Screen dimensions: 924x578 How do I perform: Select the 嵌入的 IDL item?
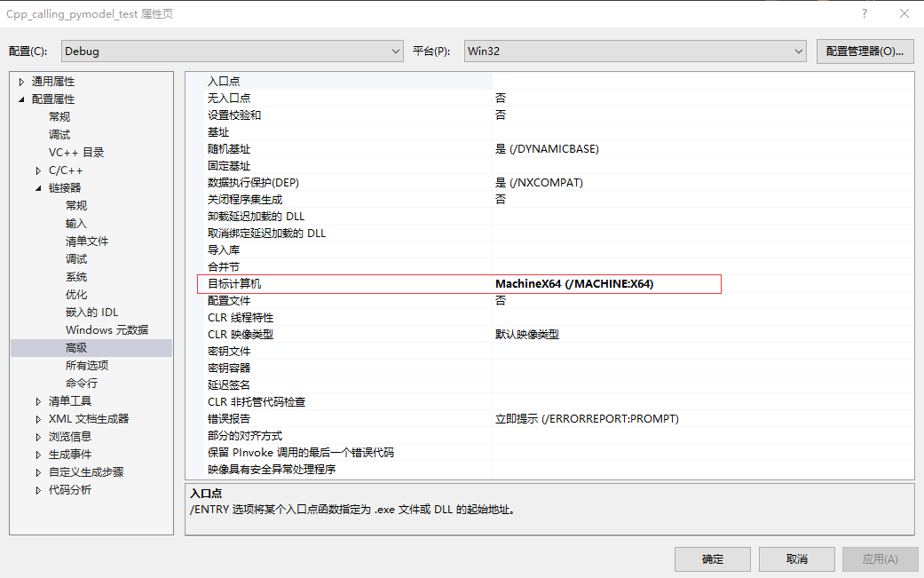tap(92, 312)
